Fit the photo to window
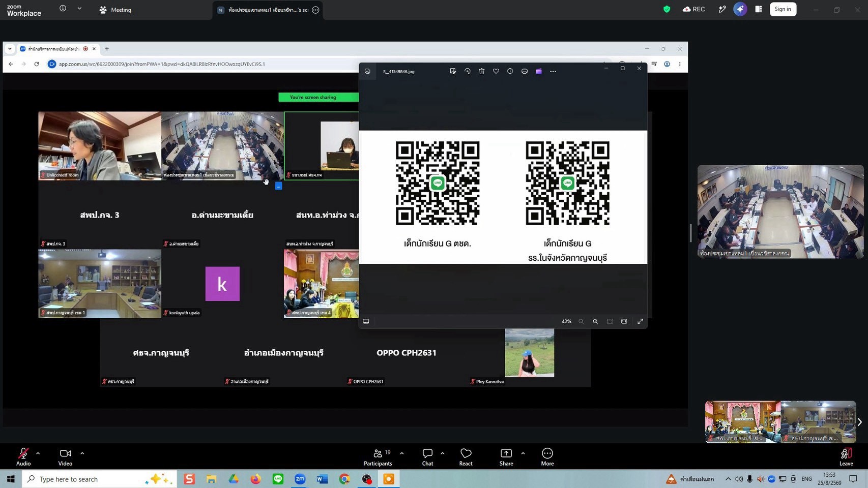868x488 pixels. click(x=610, y=321)
